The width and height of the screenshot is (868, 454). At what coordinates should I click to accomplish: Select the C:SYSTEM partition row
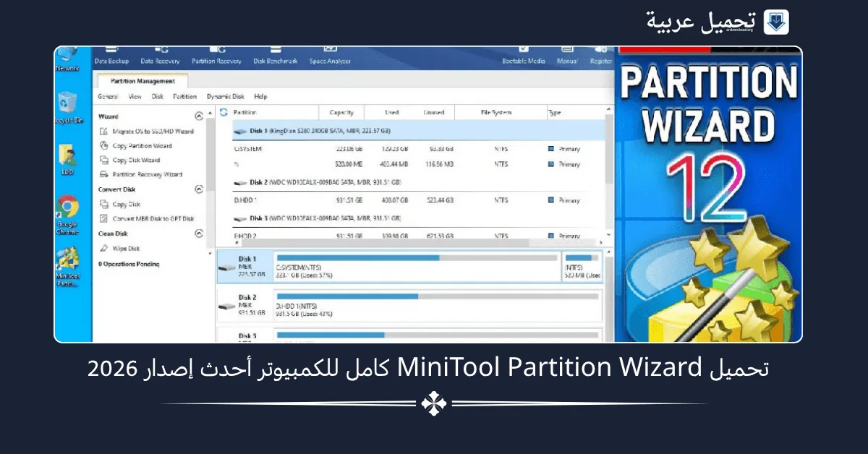tap(418, 149)
